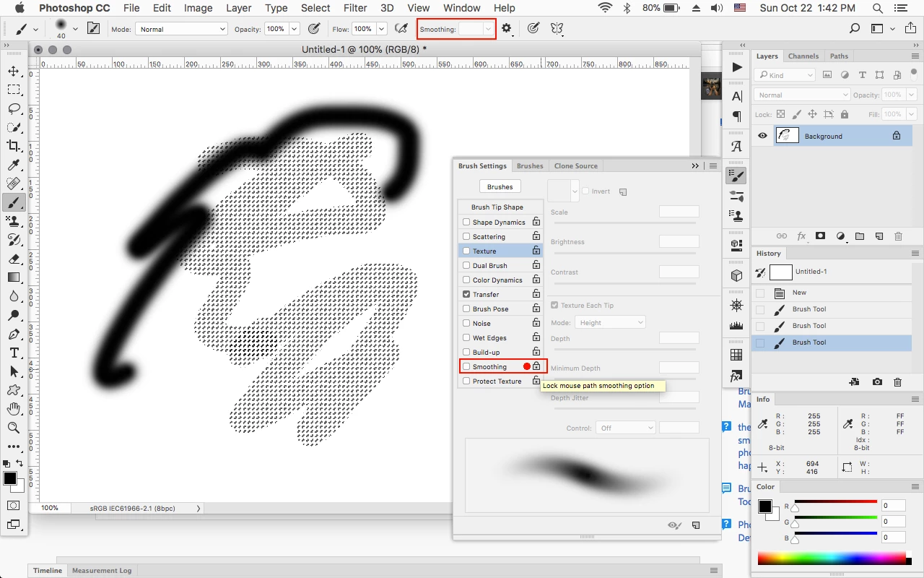The height and width of the screenshot is (578, 924).
Task: Delete layer using Layers panel trash icon
Action: [x=898, y=236]
